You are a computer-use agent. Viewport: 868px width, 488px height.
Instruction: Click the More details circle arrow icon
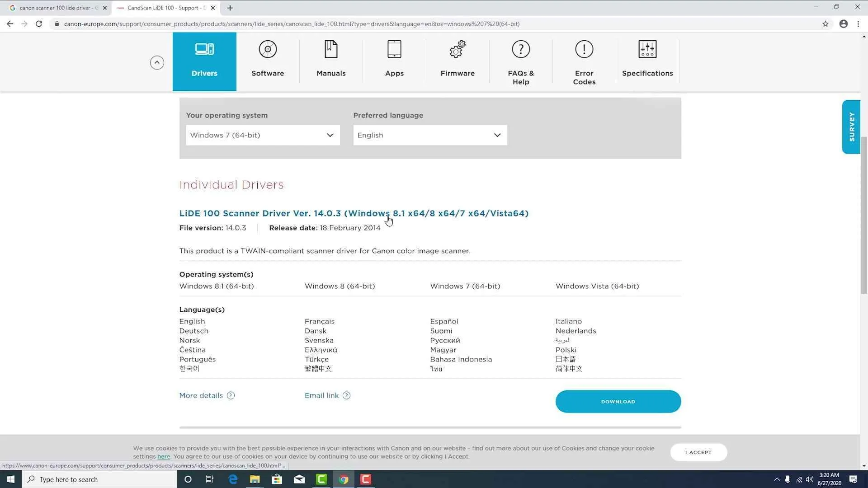tap(231, 395)
